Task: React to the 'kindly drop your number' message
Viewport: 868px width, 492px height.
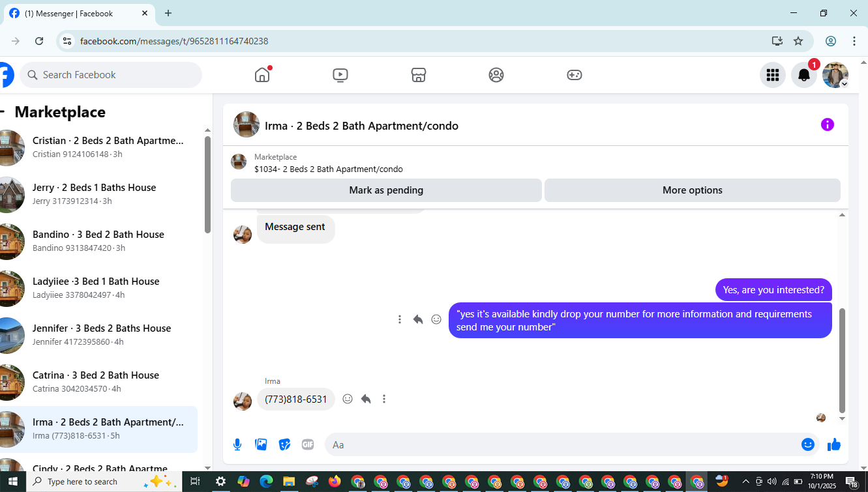Action: 436,319
